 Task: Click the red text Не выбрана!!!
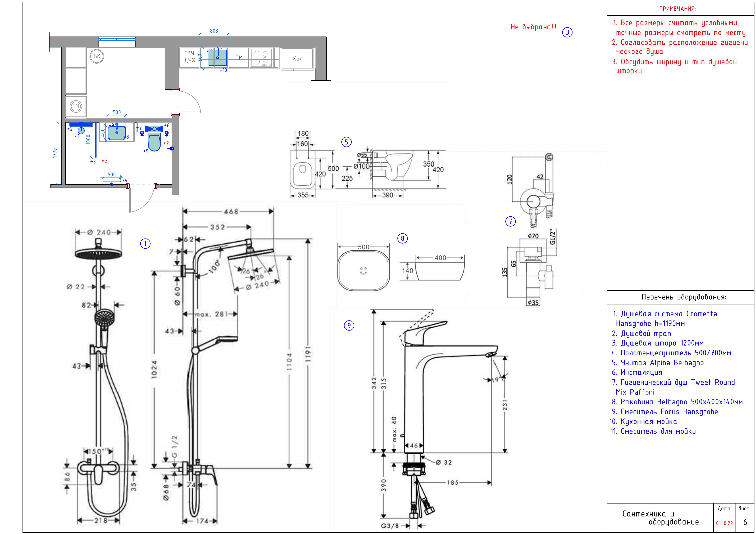(x=533, y=27)
